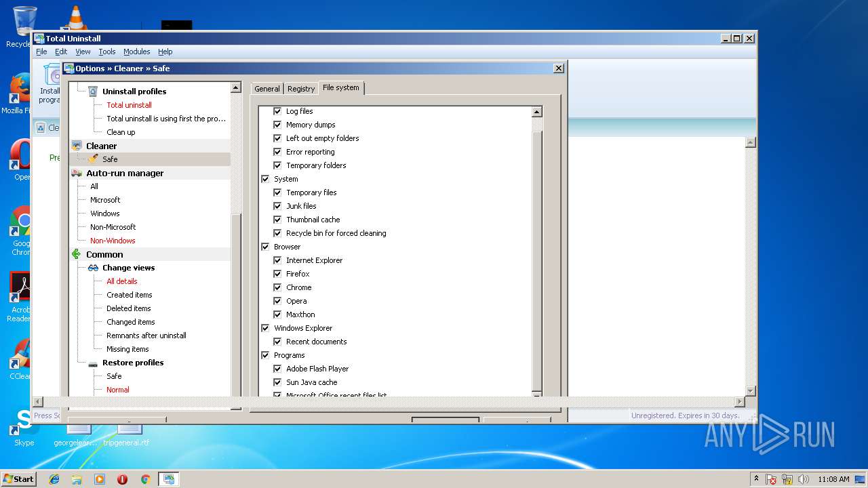Uncheck the Adobe Flash Player checkbox
The width and height of the screenshot is (868, 488).
(x=277, y=369)
